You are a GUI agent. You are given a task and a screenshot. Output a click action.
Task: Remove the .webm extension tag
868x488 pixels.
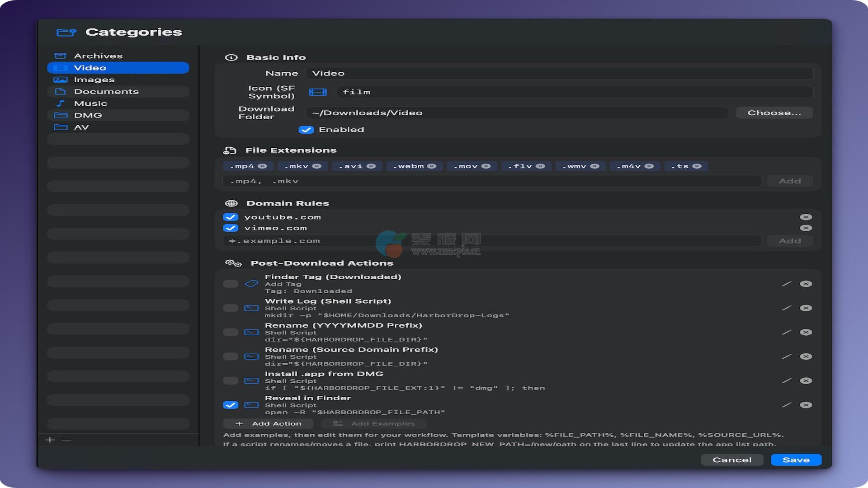click(432, 166)
